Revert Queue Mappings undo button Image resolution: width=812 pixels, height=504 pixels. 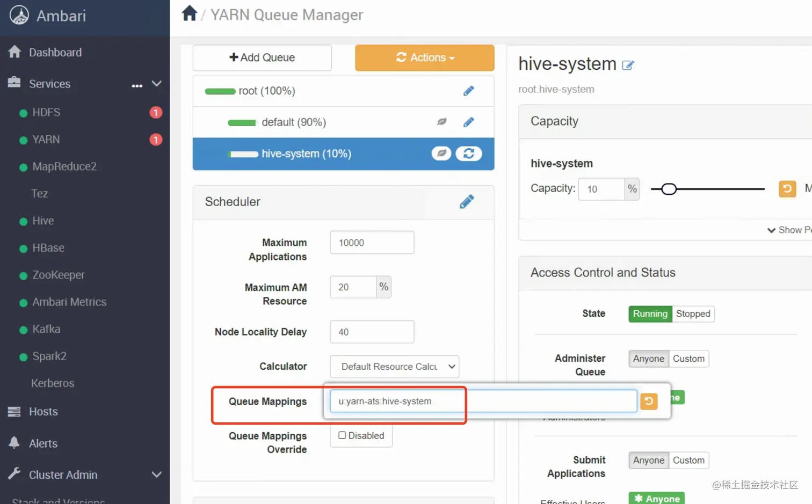(x=649, y=401)
